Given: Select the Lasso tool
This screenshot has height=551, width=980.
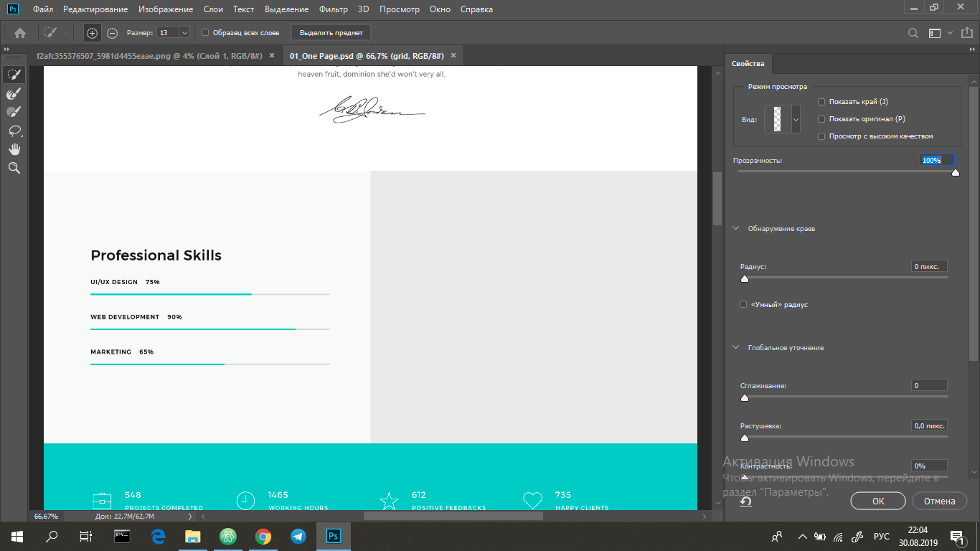Looking at the screenshot, I should pyautogui.click(x=14, y=131).
